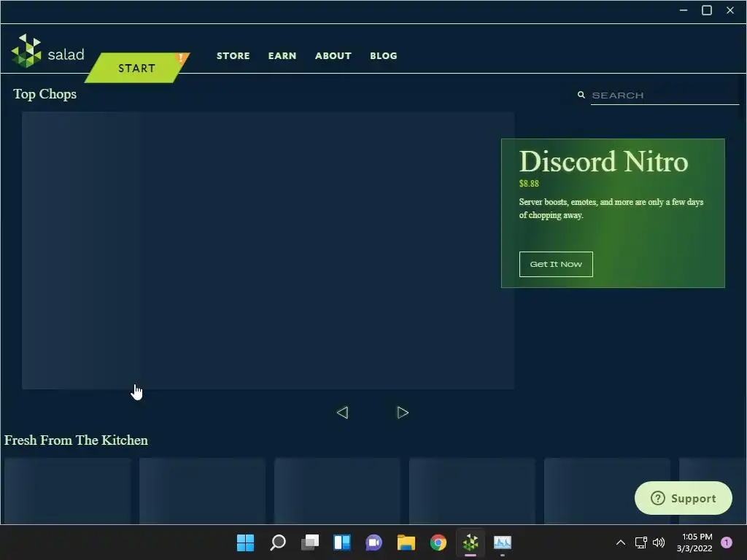The height and width of the screenshot is (560, 747).
Task: Click the Discord Nitro title
Action: tap(603, 161)
